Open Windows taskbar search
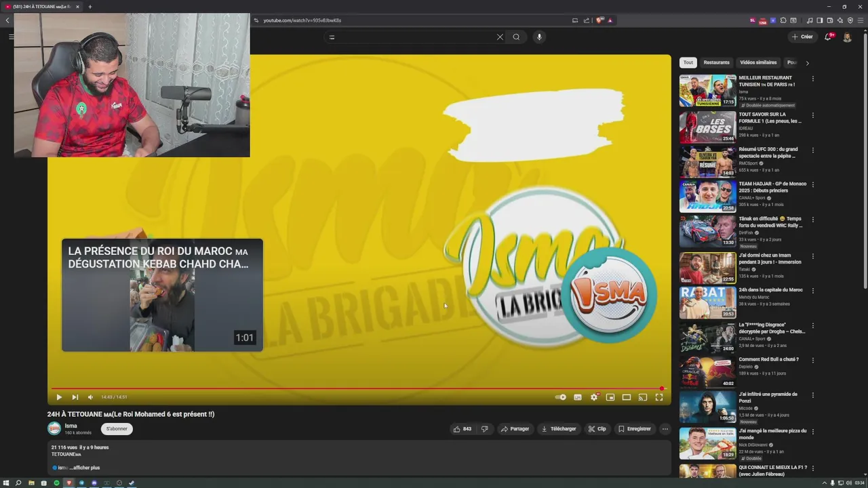The height and width of the screenshot is (488, 868). point(18,483)
